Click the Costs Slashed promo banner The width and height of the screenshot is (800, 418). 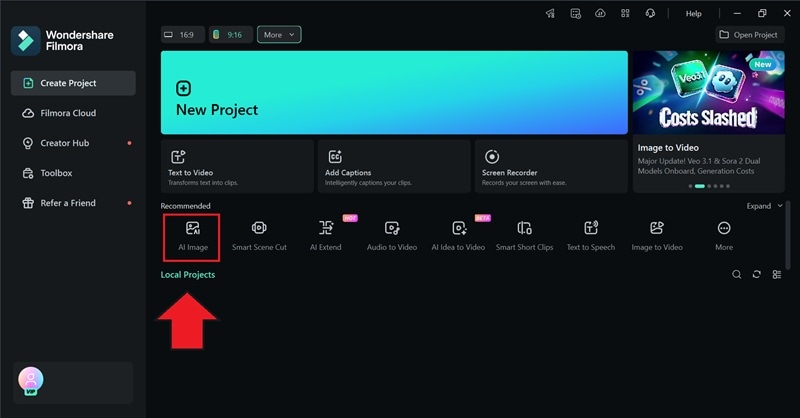709,92
